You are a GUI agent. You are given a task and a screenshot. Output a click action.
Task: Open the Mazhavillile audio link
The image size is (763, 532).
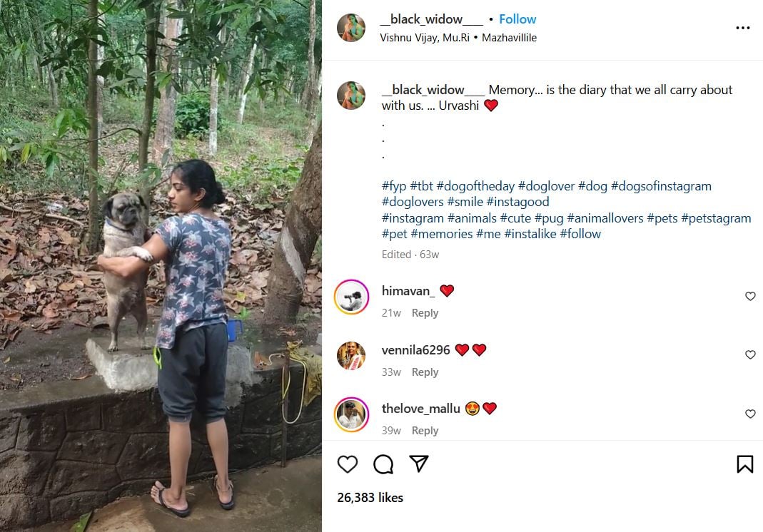pos(509,38)
